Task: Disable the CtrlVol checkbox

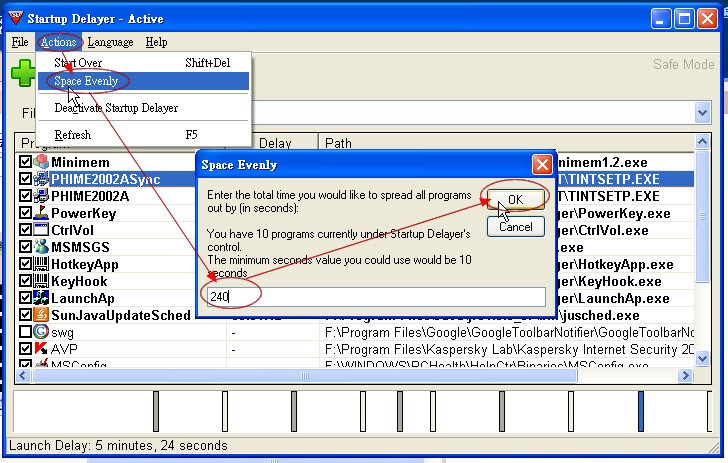Action: pyautogui.click(x=26, y=230)
